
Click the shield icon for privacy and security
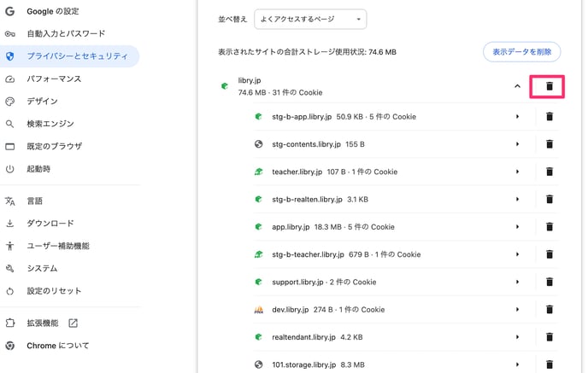[x=10, y=56]
